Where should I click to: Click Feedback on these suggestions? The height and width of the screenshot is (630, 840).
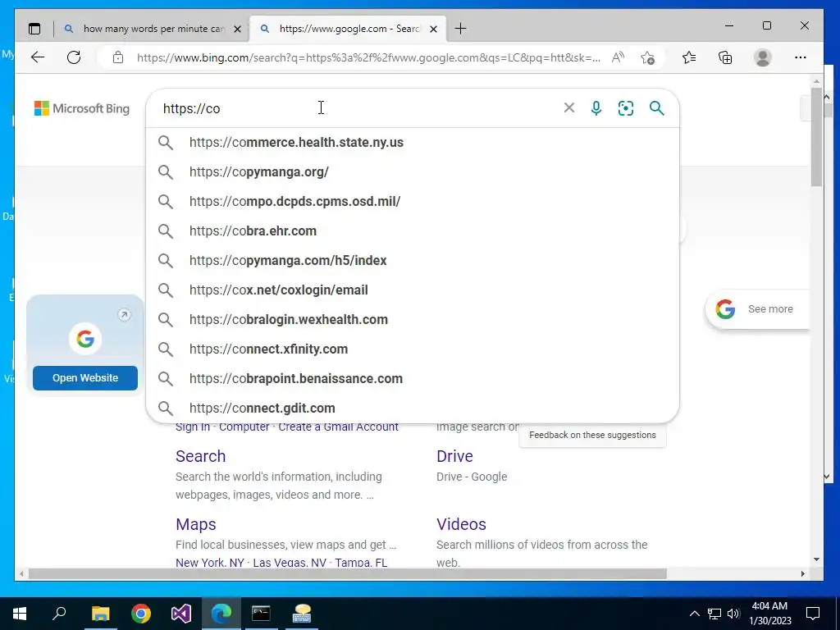tap(592, 435)
